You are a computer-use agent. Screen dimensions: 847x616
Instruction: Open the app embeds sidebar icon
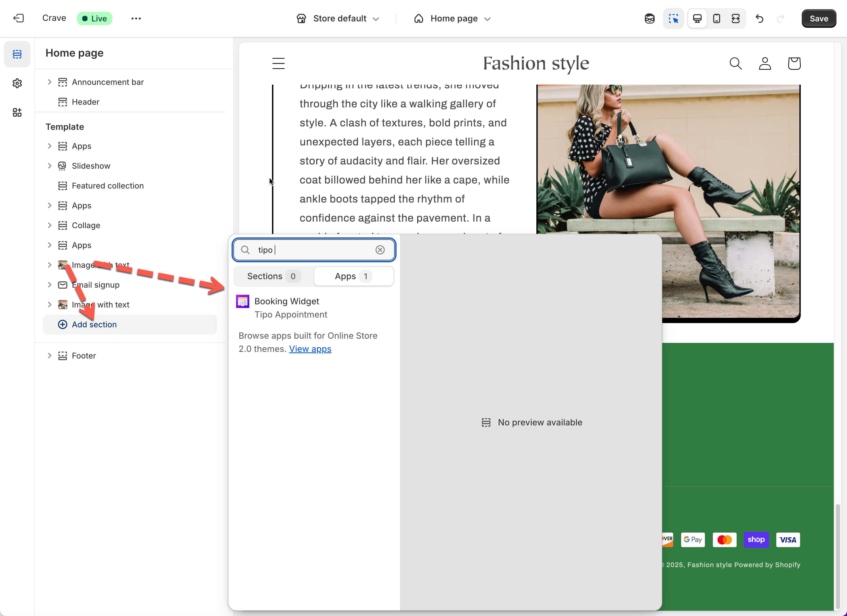click(x=17, y=112)
